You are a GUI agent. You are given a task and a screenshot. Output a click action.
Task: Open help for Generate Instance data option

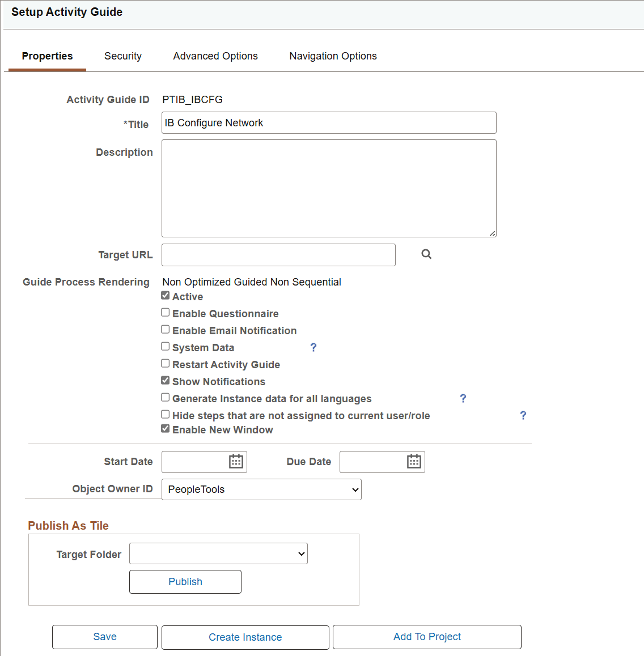point(463,398)
